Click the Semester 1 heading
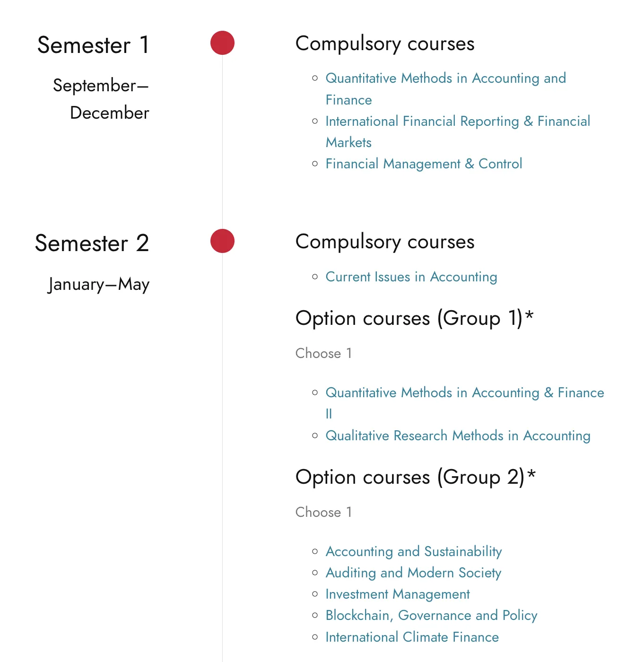 click(93, 45)
